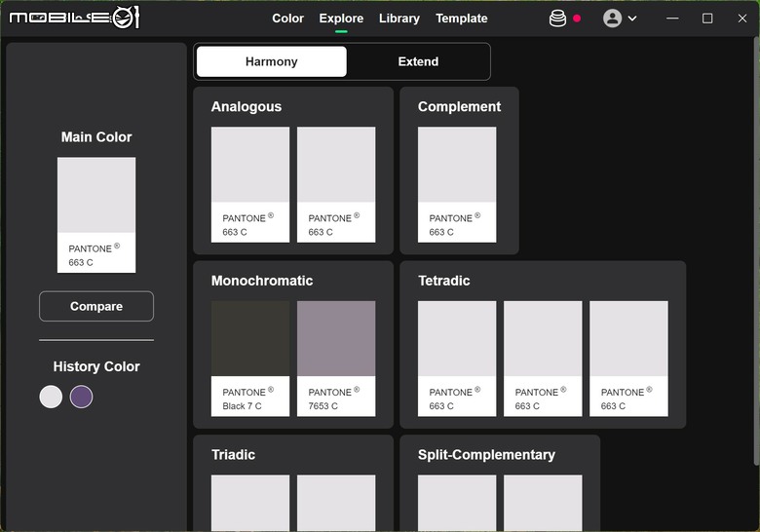Image resolution: width=760 pixels, height=532 pixels.
Task: Click the database stack icon in header
Action: point(557,19)
